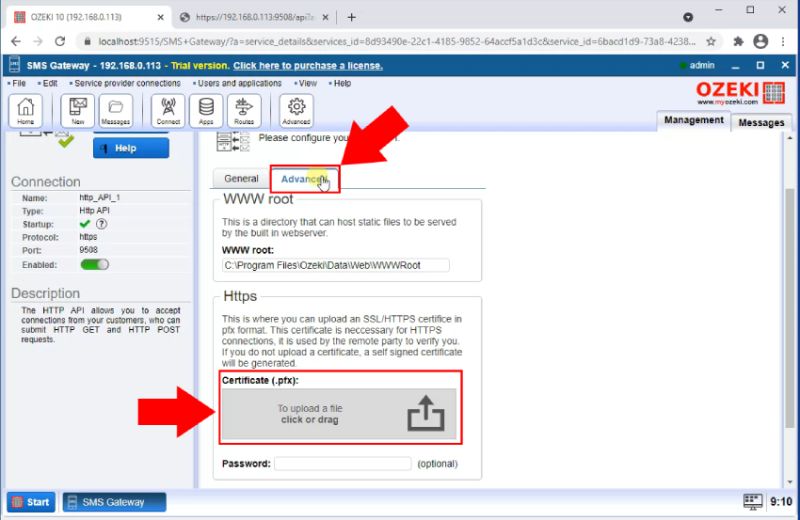This screenshot has height=520, width=800.
Task: Open the browser profile avatar icon
Action: pos(761,41)
